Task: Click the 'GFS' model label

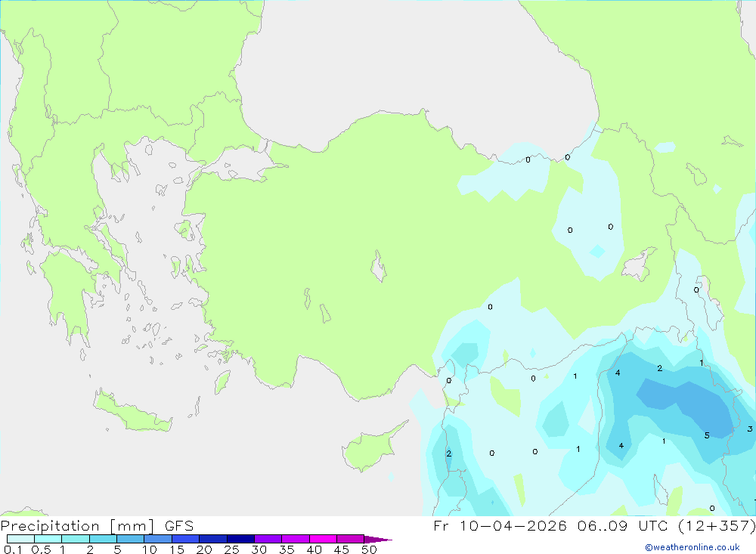Action: click(179, 526)
